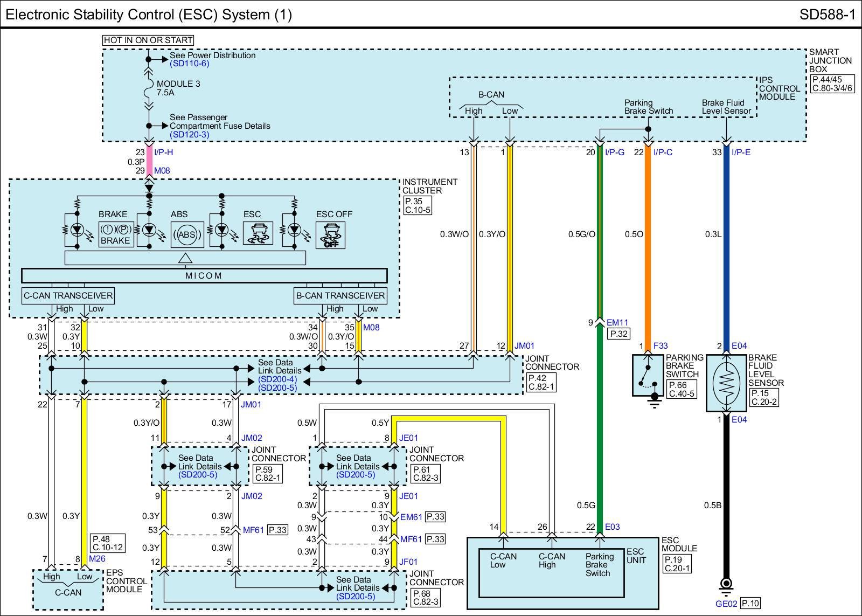Click the HOT IN ON OR START label
862x616 pixels.
pos(148,40)
